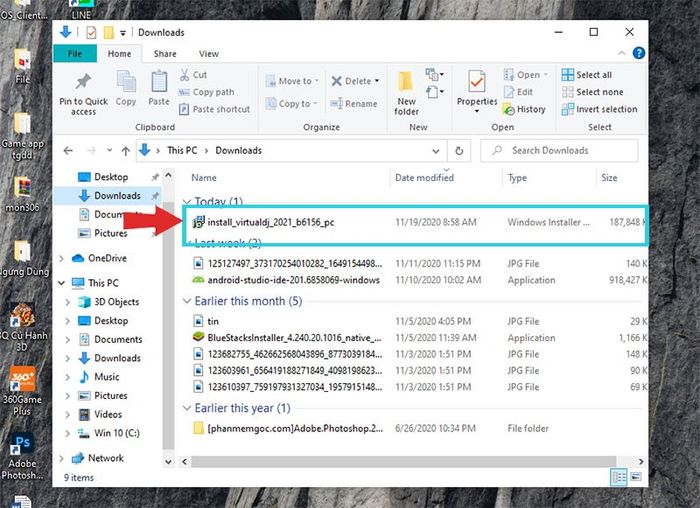Sort by the Name column header
This screenshot has height=508, width=700.
coord(204,178)
